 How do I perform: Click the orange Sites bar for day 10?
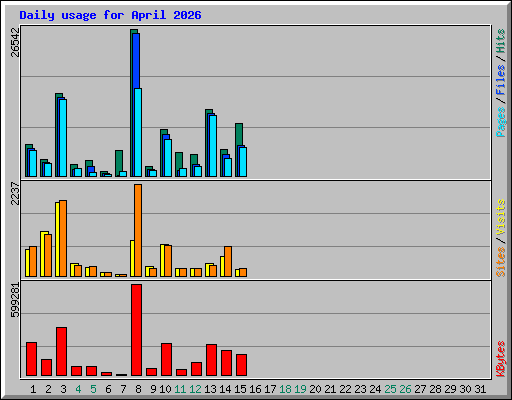168,261
